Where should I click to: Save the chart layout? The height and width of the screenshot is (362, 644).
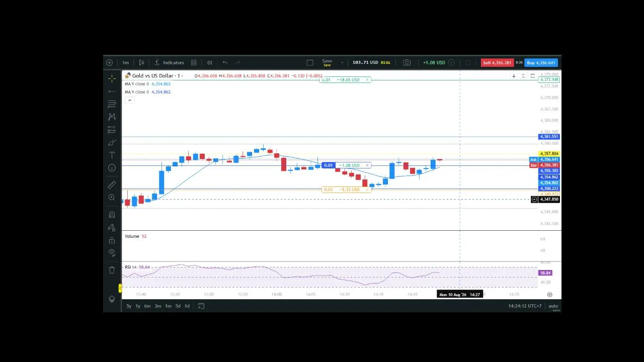327,63
